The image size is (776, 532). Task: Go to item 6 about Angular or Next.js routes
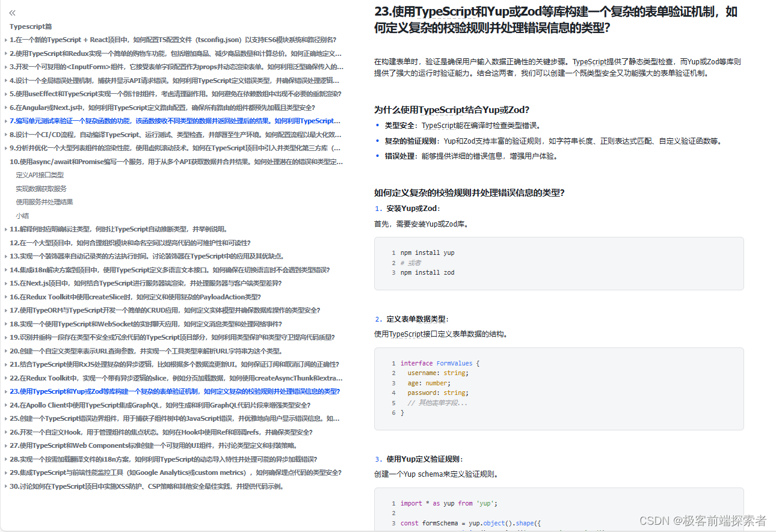click(x=162, y=108)
